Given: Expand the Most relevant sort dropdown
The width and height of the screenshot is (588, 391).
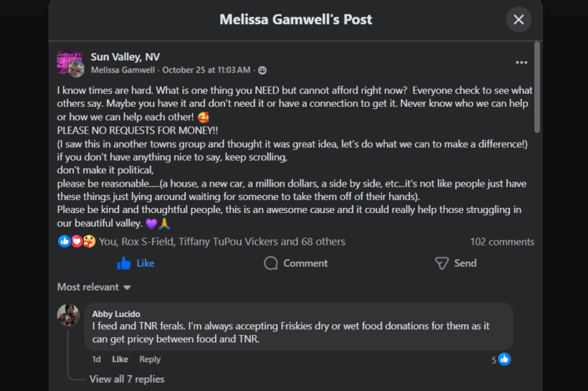Looking at the screenshot, I should pyautogui.click(x=94, y=287).
